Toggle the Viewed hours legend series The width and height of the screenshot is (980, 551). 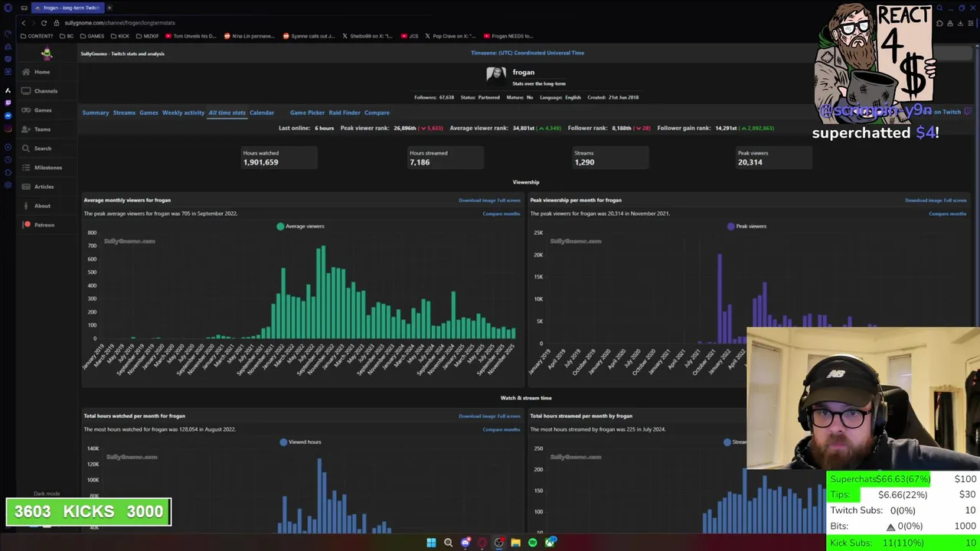(300, 442)
